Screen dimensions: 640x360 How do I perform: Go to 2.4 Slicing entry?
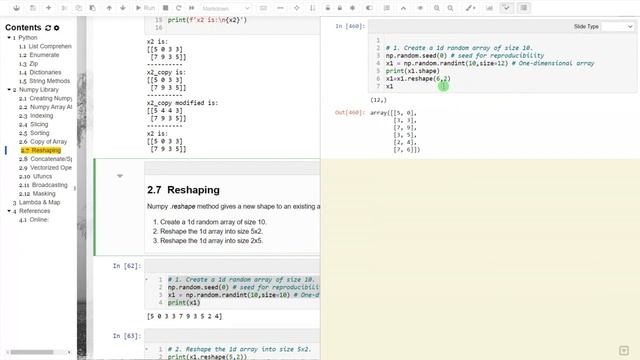click(x=33, y=124)
